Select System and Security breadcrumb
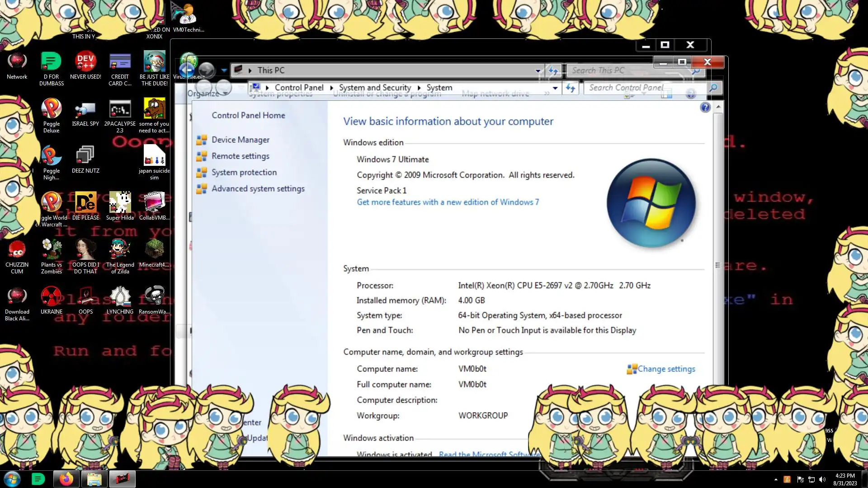This screenshot has width=868, height=488. tap(375, 88)
